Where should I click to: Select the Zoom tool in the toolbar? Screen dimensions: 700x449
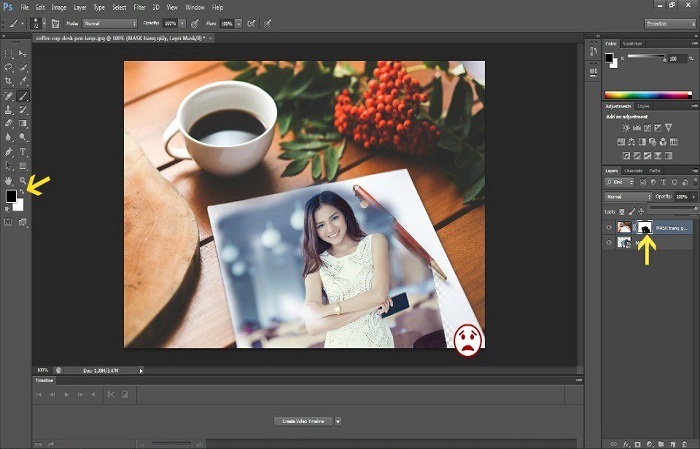[x=23, y=180]
